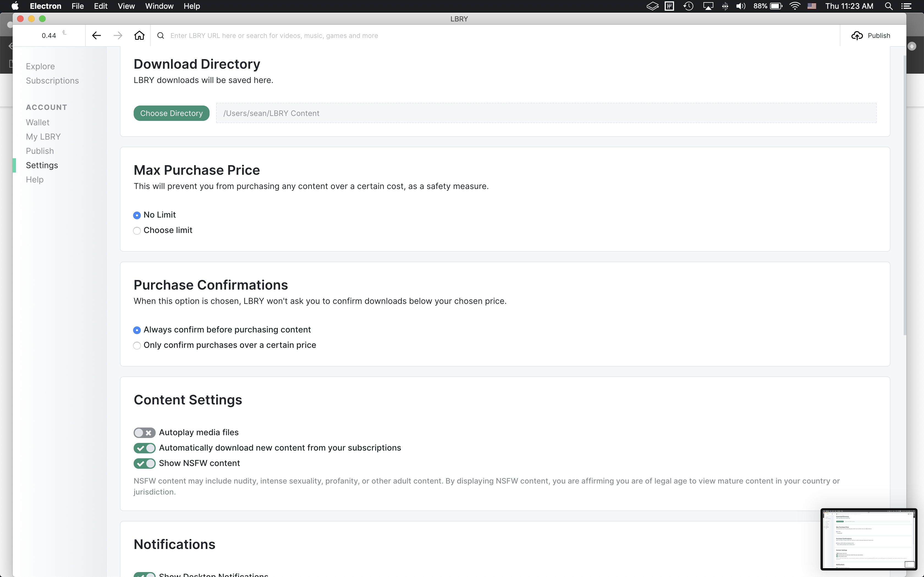This screenshot has height=577, width=924.
Task: Click the forward navigation arrow
Action: (118, 35)
